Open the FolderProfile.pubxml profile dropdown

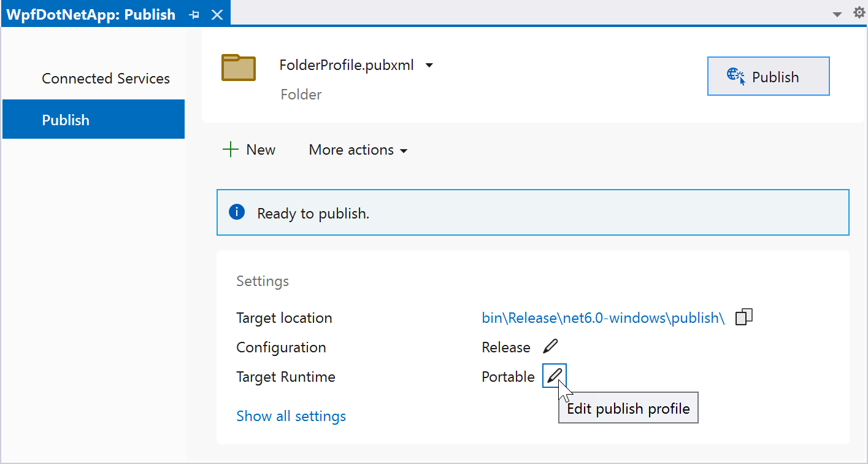tap(429, 65)
